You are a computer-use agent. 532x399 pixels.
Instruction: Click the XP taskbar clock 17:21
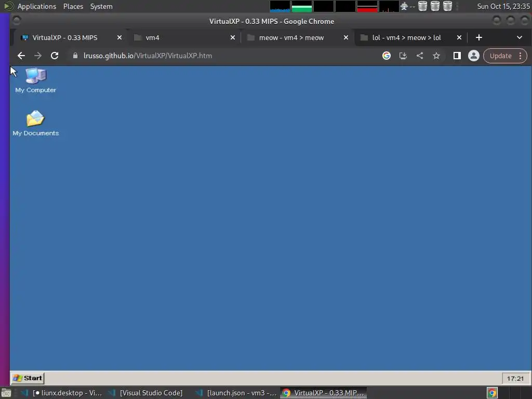[515, 378]
